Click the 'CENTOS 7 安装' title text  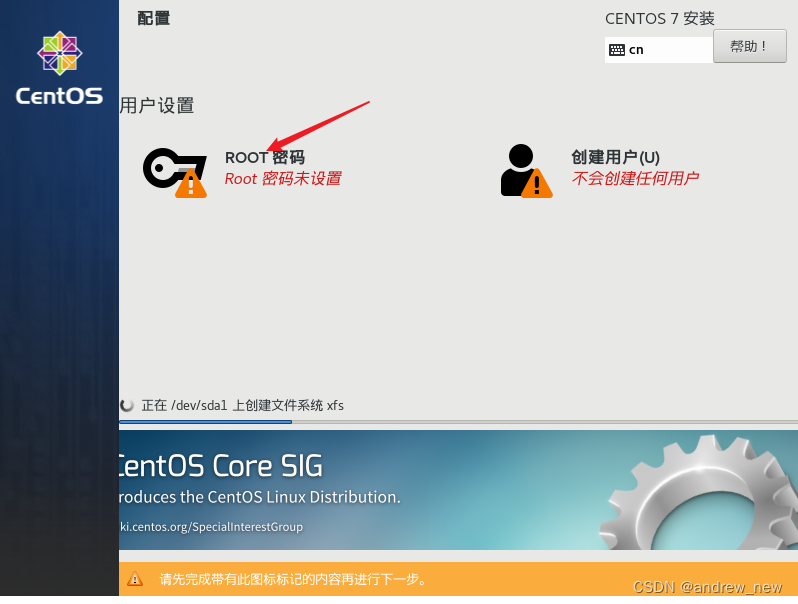pos(660,19)
